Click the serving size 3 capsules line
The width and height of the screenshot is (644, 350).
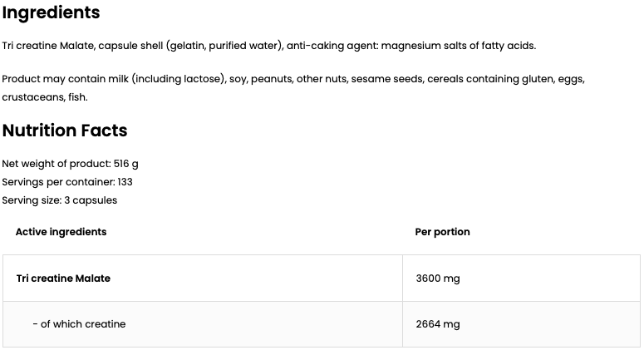60,200
